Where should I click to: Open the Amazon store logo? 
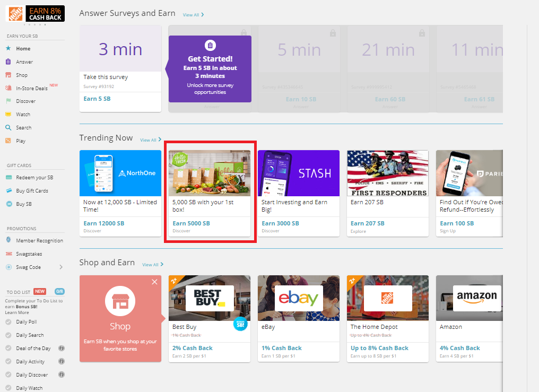pyautogui.click(x=477, y=298)
